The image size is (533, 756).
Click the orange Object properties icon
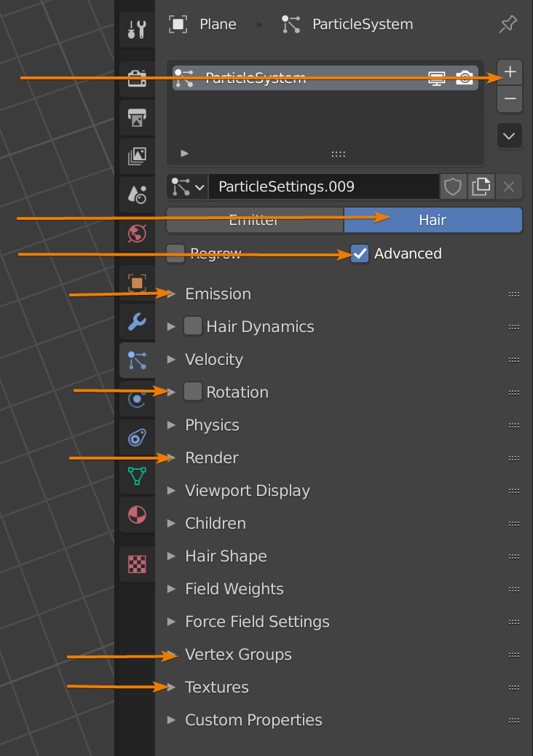click(136, 283)
